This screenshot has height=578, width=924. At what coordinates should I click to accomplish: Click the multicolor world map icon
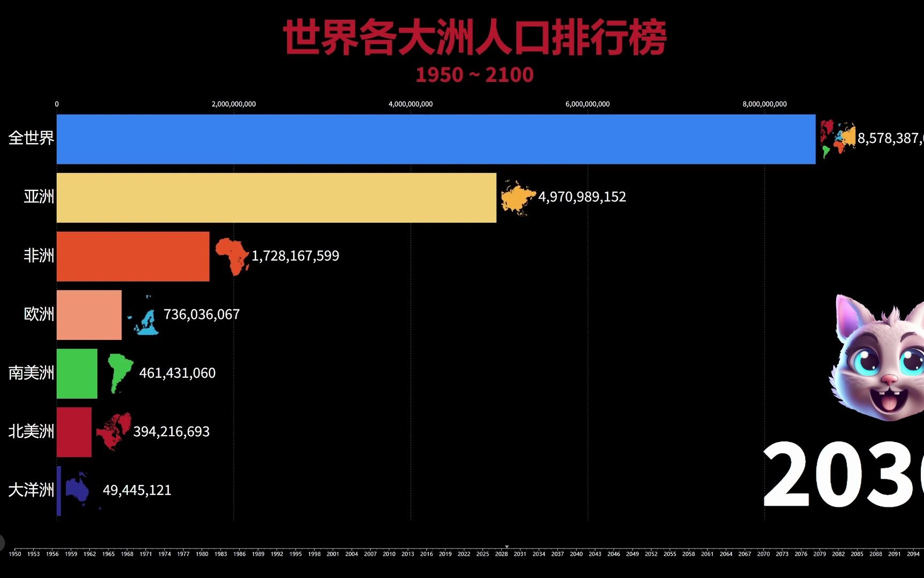837,139
